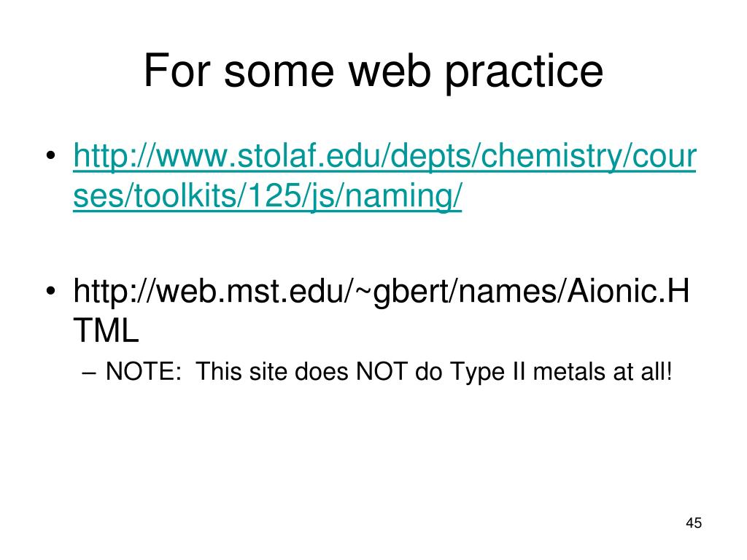The height and width of the screenshot is (560, 747).
Task: Click the dash before the NOTE line
Action: tap(89, 373)
